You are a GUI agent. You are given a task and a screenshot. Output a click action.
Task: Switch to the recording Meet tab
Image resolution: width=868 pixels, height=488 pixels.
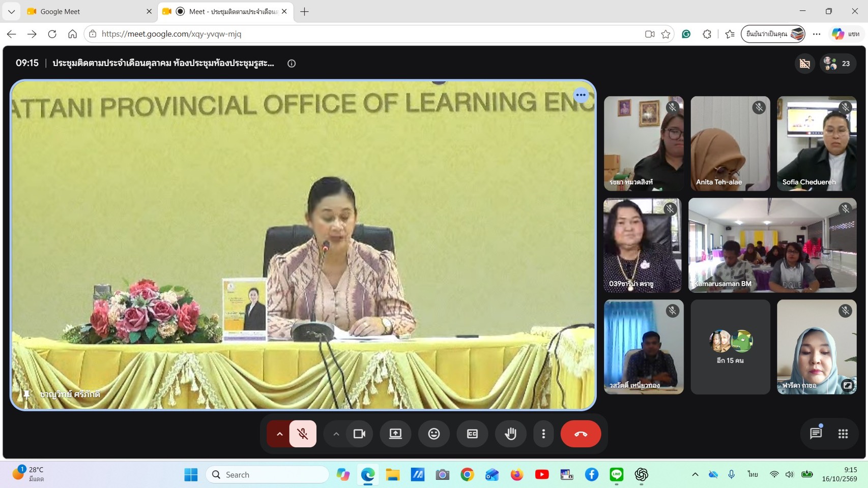coord(226,11)
